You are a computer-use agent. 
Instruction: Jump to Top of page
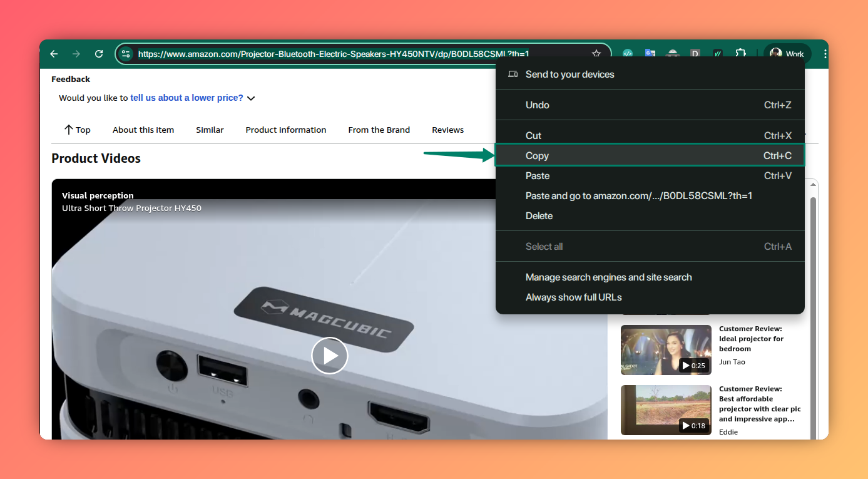[x=77, y=130]
